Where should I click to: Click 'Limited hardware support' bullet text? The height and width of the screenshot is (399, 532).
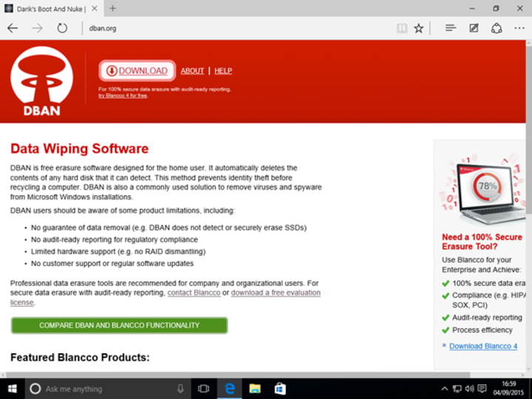point(118,251)
